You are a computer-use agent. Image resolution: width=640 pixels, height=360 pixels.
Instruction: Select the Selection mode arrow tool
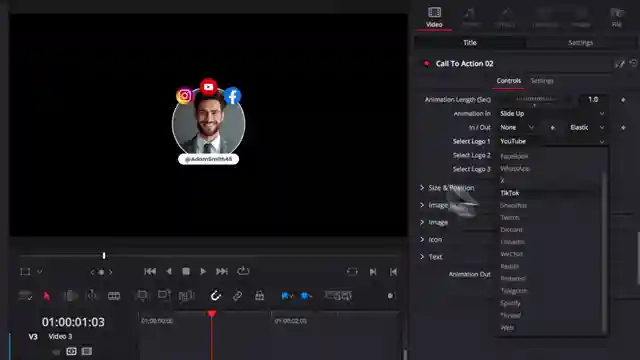47,296
